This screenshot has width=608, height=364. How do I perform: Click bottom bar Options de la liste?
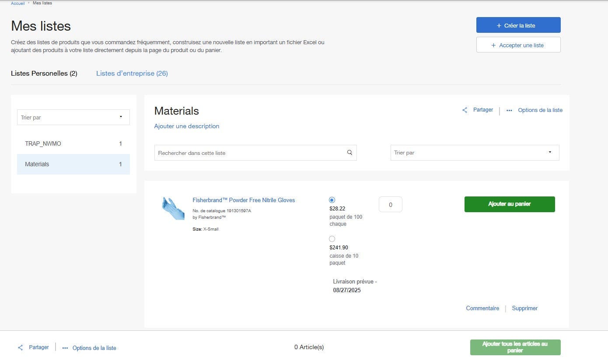94,348
